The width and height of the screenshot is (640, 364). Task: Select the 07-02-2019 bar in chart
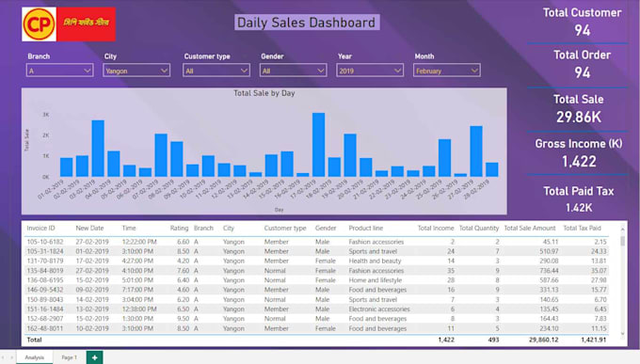(x=161, y=155)
